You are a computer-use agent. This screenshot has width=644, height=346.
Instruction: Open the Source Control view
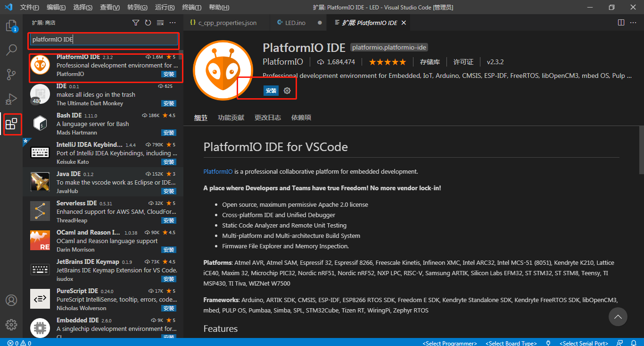pyautogui.click(x=11, y=75)
